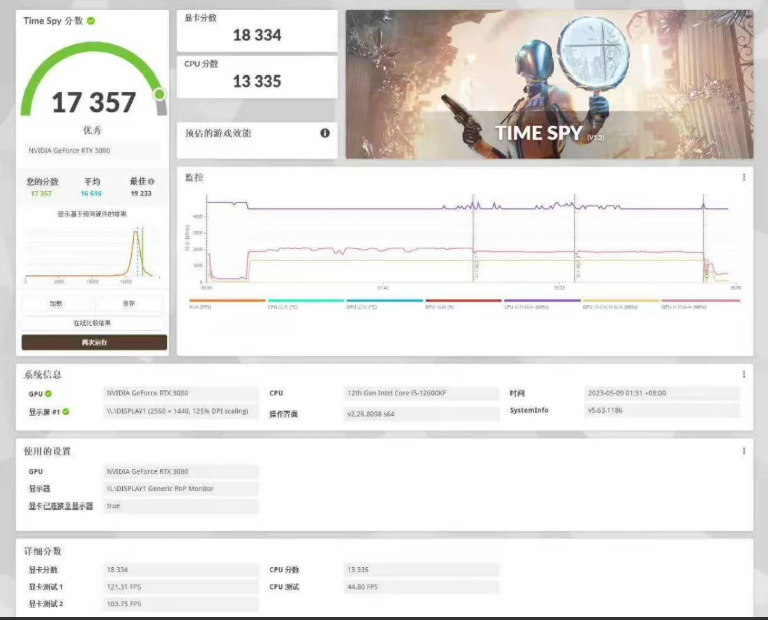Click the green knob on the score gauge
Image resolution: width=768 pixels, height=620 pixels.
[x=159, y=94]
